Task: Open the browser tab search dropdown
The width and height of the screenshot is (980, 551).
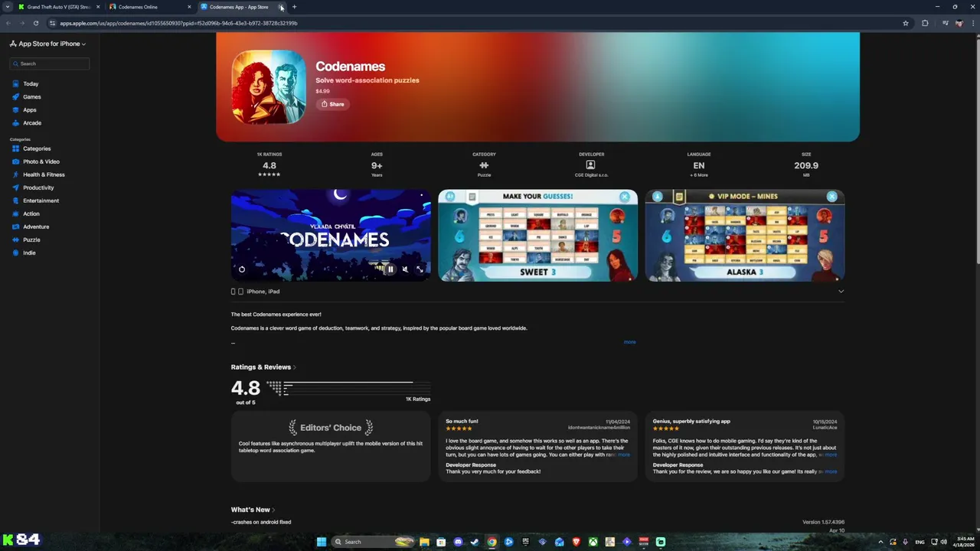Action: (8, 7)
